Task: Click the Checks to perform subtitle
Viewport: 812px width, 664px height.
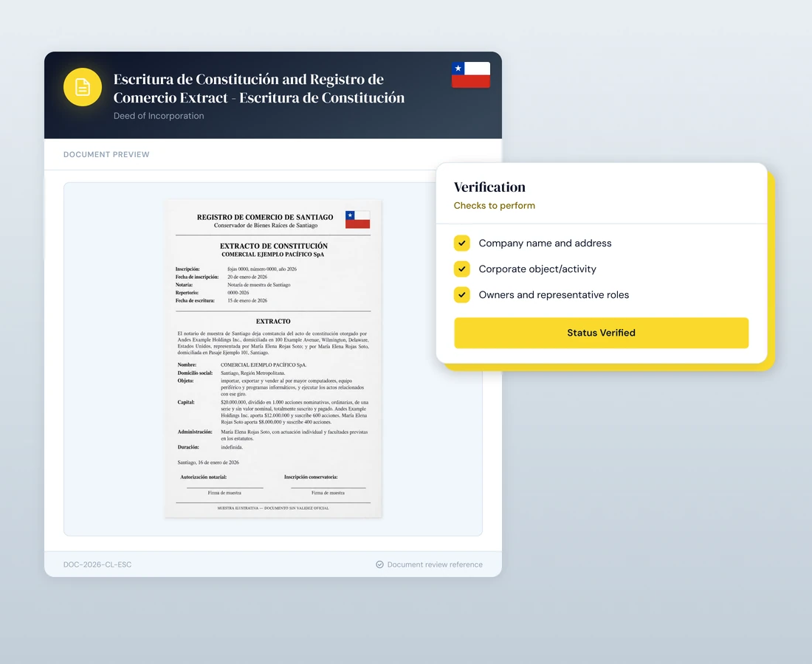Action: (494, 205)
